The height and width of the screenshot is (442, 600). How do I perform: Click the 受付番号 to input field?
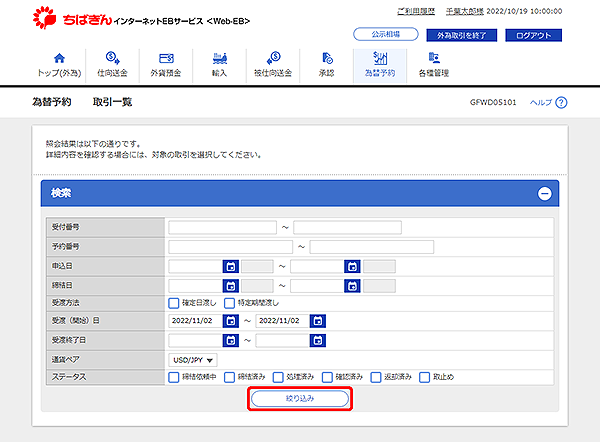click(x=347, y=227)
